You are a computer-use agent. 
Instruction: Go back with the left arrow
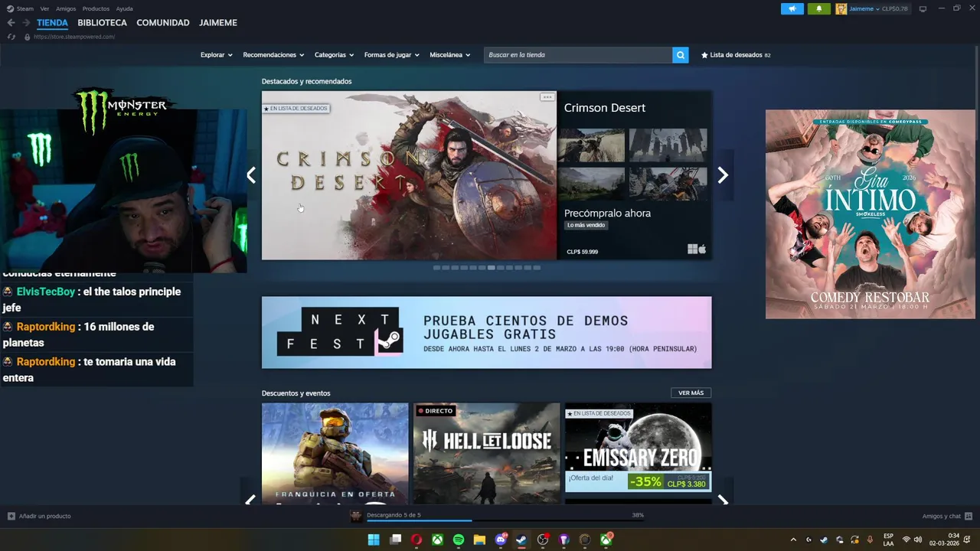(x=11, y=23)
